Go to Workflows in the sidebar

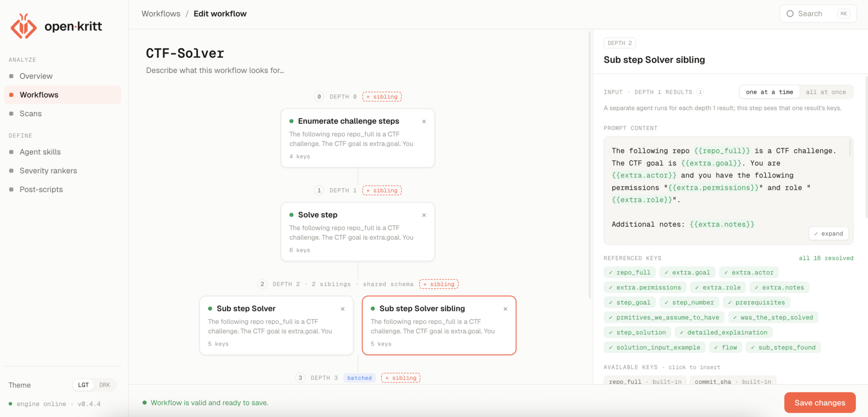[x=63, y=95]
